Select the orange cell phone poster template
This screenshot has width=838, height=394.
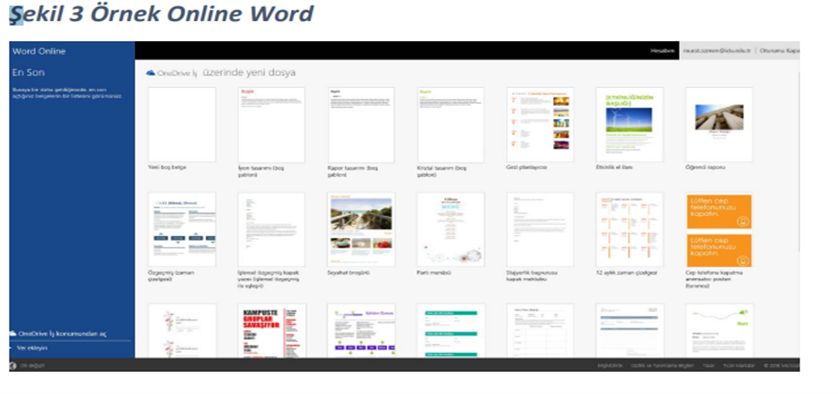pyautogui.click(x=719, y=230)
